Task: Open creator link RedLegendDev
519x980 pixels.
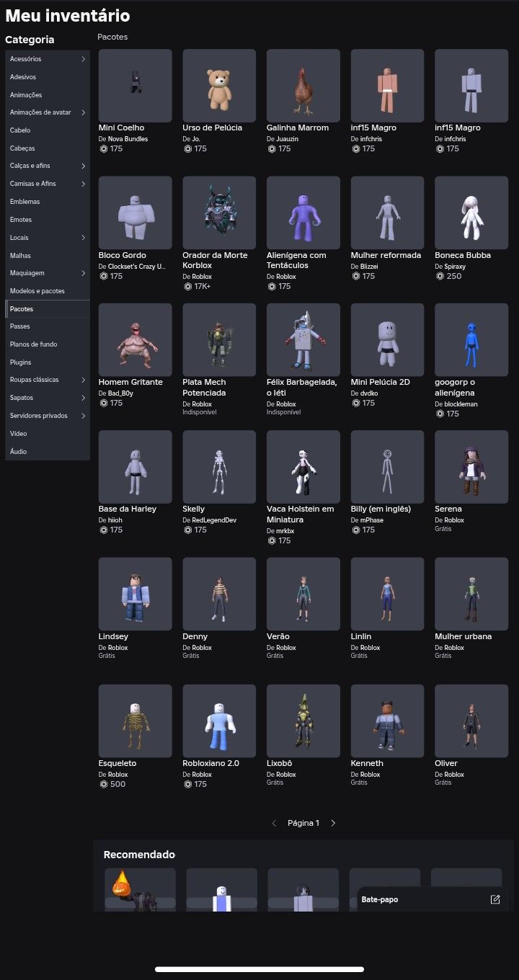Action: click(x=214, y=520)
